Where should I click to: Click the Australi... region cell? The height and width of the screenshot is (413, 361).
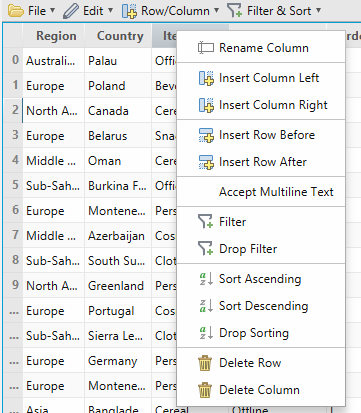pos(54,61)
